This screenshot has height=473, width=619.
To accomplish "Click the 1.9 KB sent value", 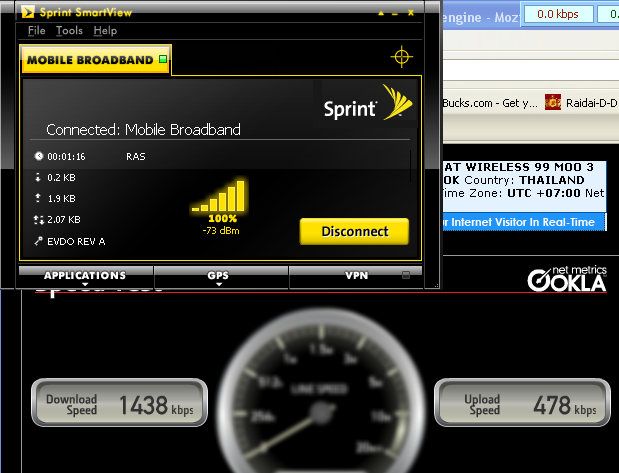I will coord(61,199).
